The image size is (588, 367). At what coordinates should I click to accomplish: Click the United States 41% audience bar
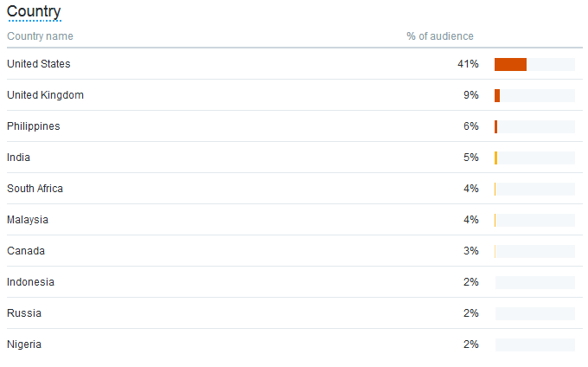coord(534,64)
